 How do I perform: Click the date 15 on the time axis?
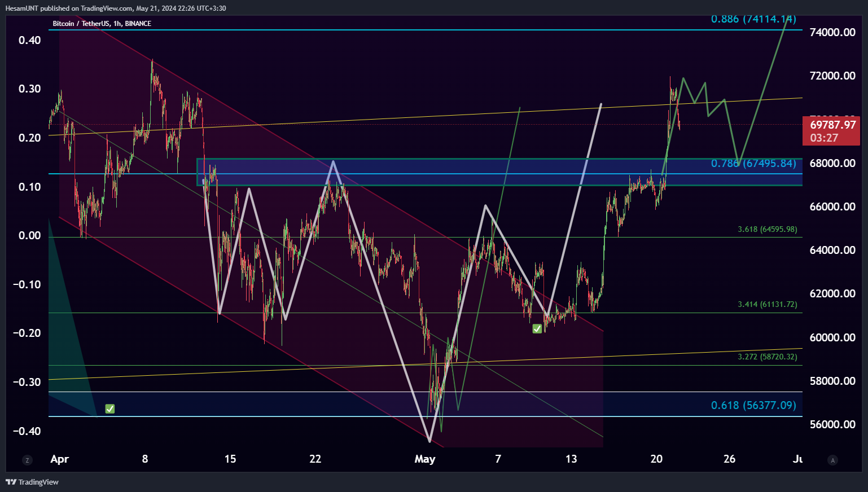(230, 459)
